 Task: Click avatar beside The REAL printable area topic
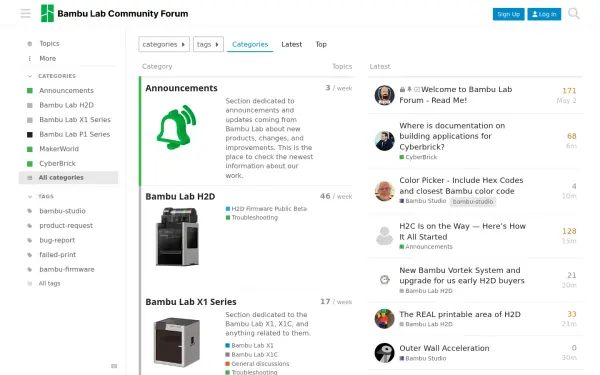pos(384,319)
